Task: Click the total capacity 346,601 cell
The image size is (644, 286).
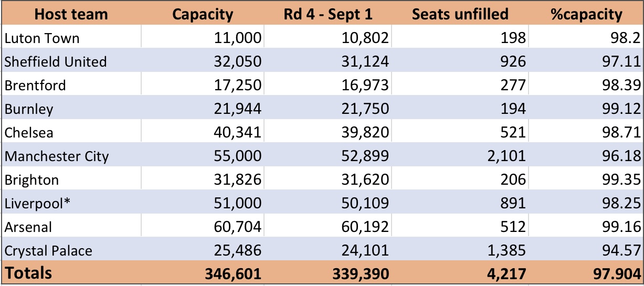Action: [202, 273]
